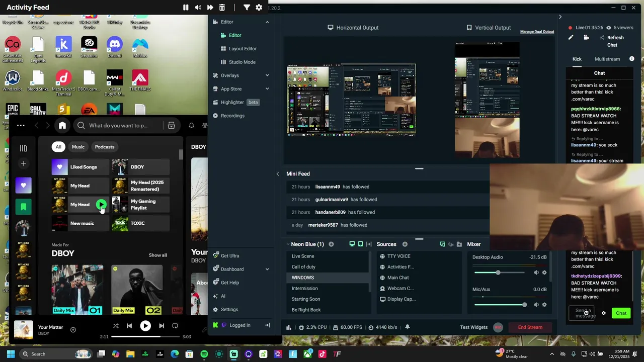Image resolution: width=644 pixels, height=362 pixels.
Task: Filter Spotify by Music
Action: [x=78, y=147]
